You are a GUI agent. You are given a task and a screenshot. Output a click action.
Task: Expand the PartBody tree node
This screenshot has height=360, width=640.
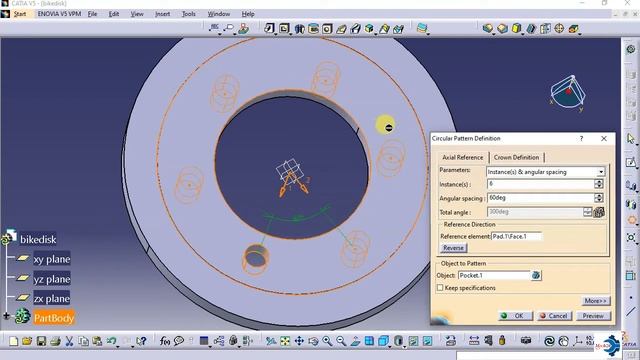pos(6,316)
